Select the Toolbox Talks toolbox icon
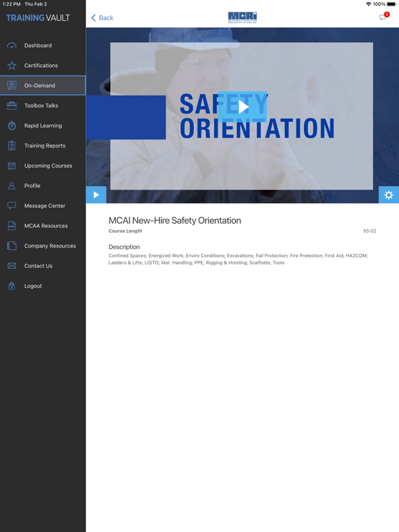 coord(12,105)
